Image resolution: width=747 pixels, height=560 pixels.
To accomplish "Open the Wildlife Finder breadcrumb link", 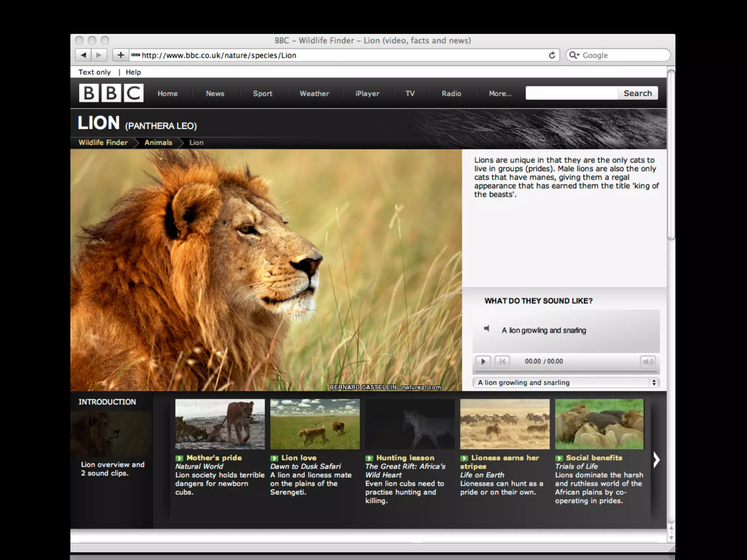I will click(x=103, y=143).
